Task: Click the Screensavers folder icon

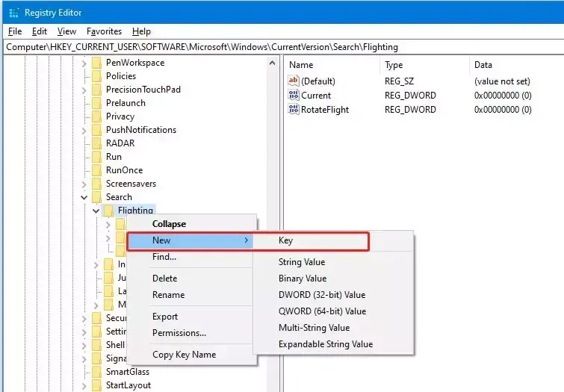Action: pyautogui.click(x=96, y=184)
